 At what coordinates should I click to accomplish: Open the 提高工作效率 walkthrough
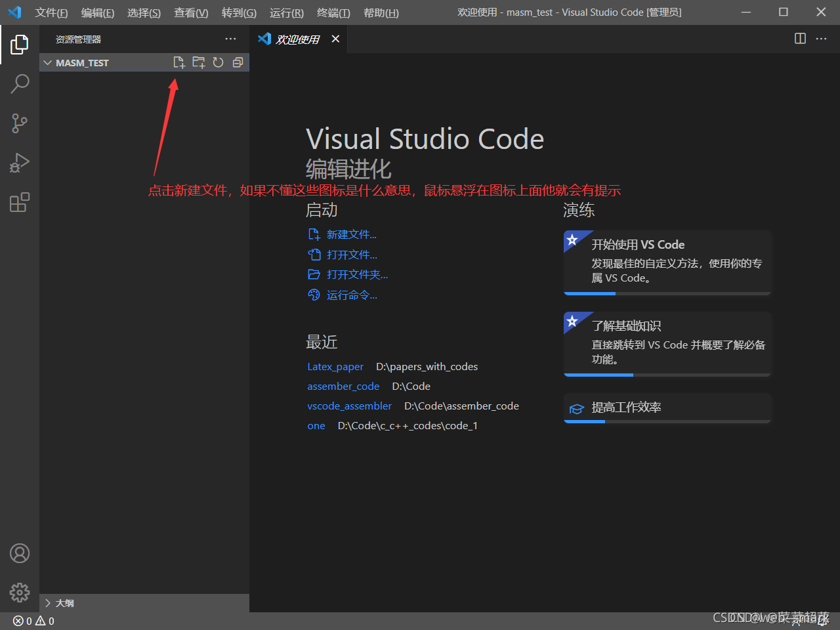[667, 408]
